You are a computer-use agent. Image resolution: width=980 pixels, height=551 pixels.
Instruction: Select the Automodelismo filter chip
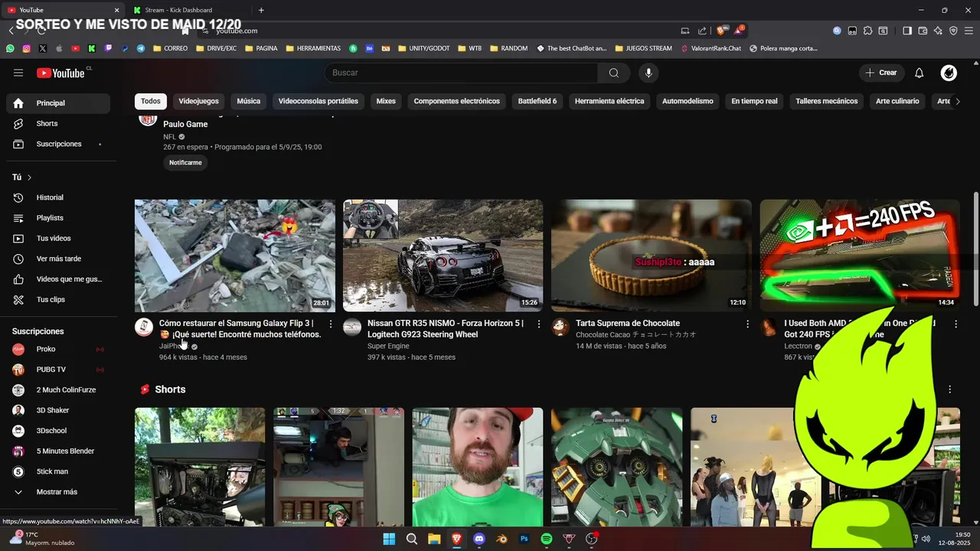[x=688, y=101]
